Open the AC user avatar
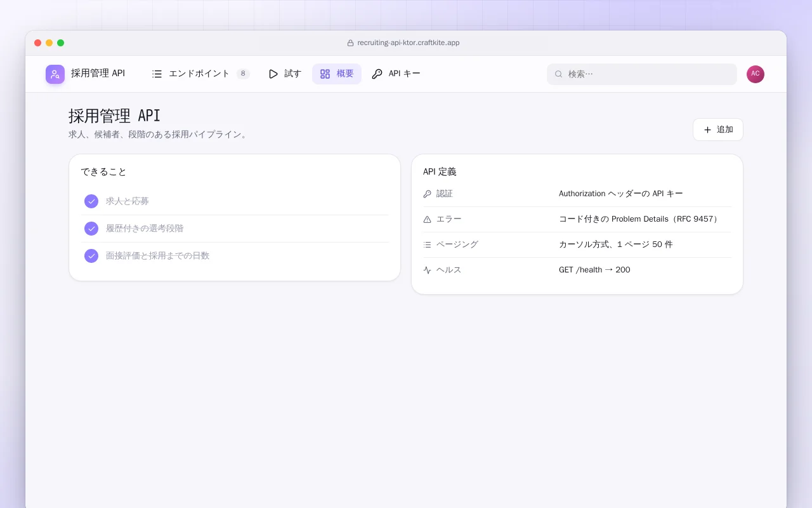 tap(756, 74)
